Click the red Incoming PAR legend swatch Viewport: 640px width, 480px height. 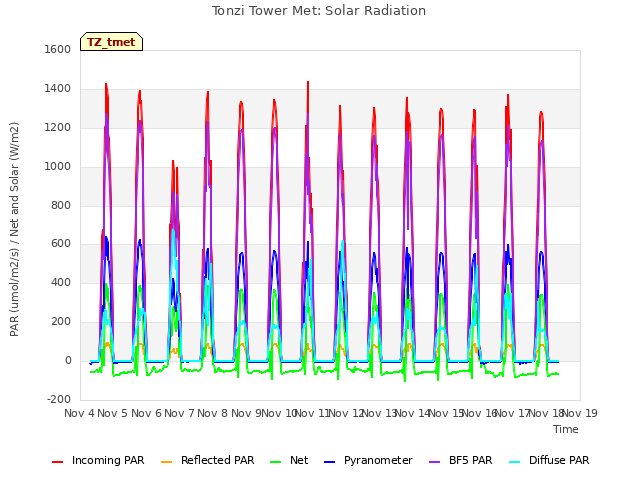tap(58, 462)
